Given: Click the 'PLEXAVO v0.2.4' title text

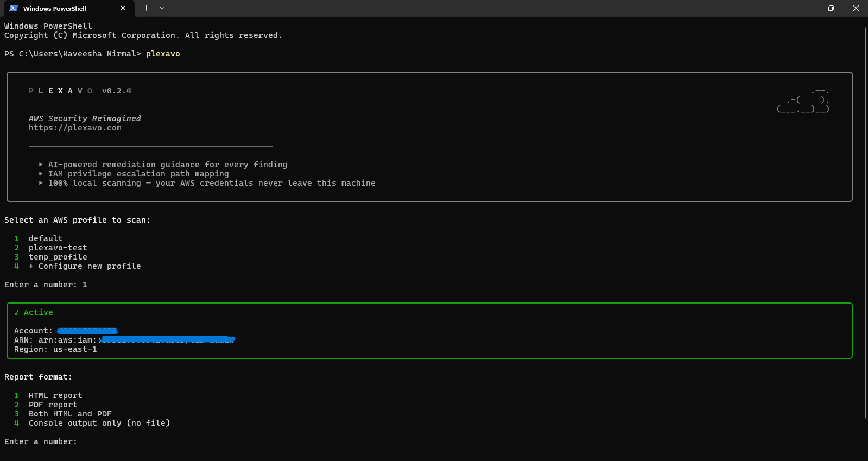Looking at the screenshot, I should pyautogui.click(x=80, y=91).
